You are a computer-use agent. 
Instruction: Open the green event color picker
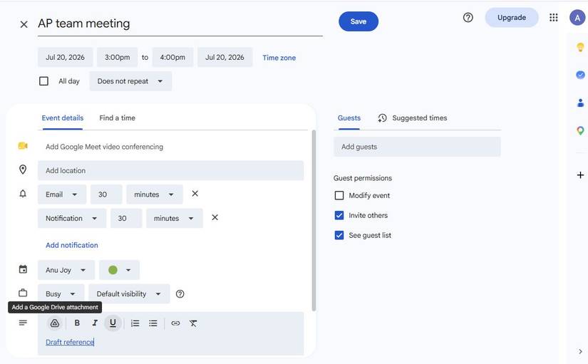click(x=119, y=270)
